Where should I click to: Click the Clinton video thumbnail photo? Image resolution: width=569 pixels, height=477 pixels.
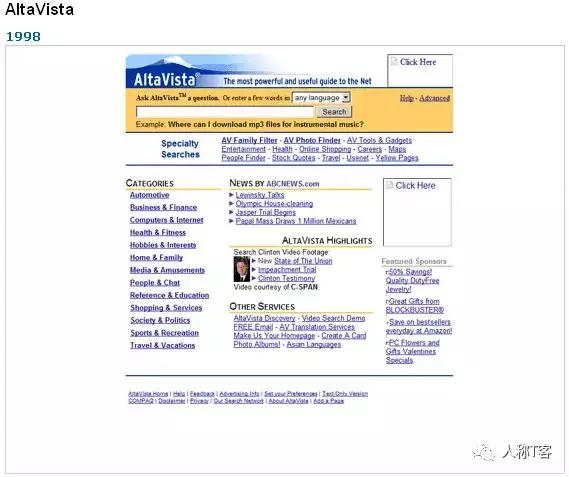tap(241, 269)
